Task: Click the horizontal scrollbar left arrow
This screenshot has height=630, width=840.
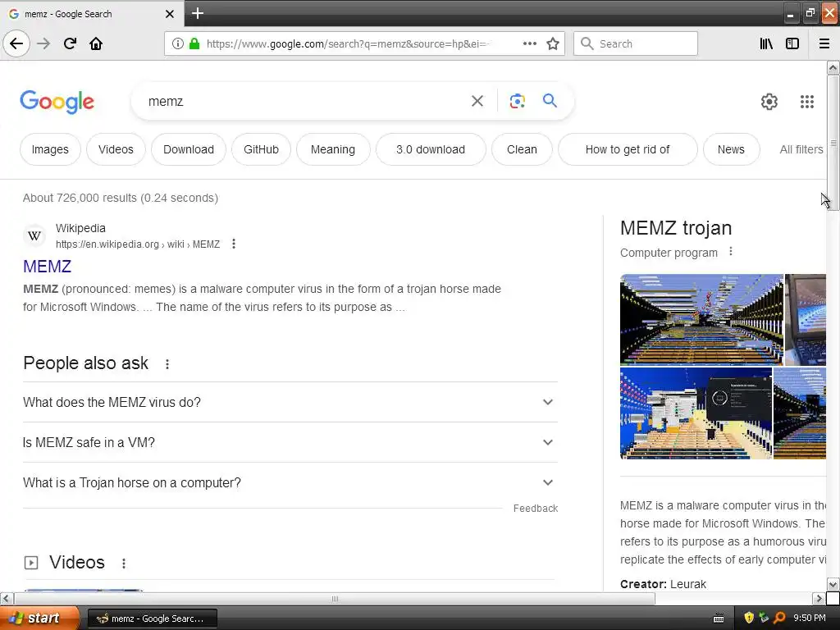Action: [7, 598]
